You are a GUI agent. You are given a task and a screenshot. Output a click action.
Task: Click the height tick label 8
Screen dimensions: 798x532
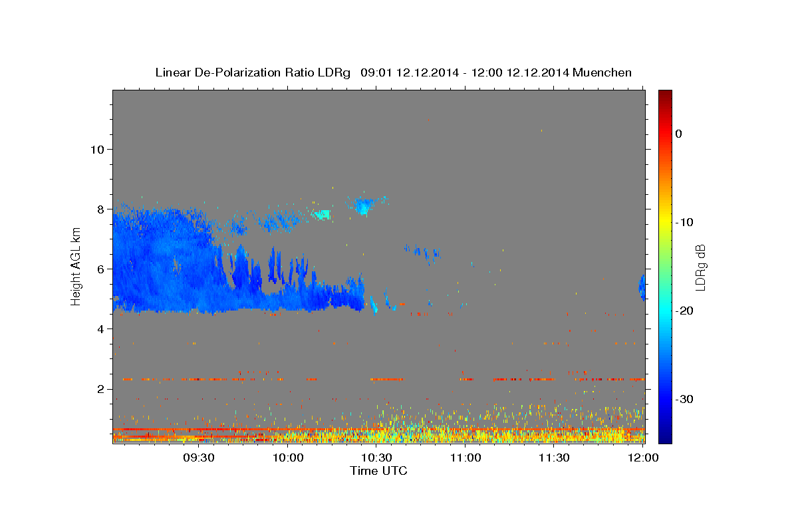pyautogui.click(x=101, y=209)
